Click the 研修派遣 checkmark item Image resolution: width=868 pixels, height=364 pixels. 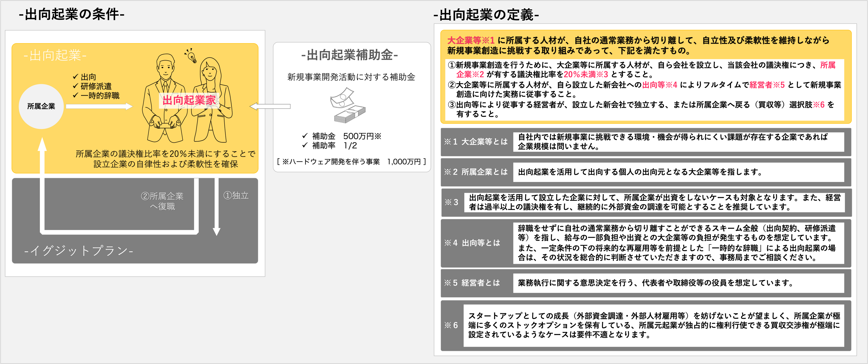click(92, 86)
